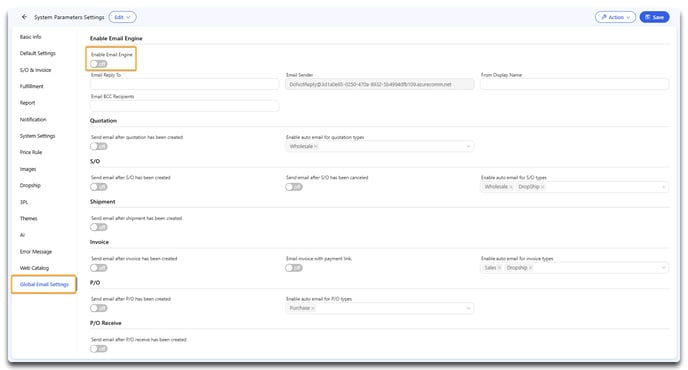The height and width of the screenshot is (370, 688).
Task: Remove the DropShip tag from S/O types
Action: point(543,187)
